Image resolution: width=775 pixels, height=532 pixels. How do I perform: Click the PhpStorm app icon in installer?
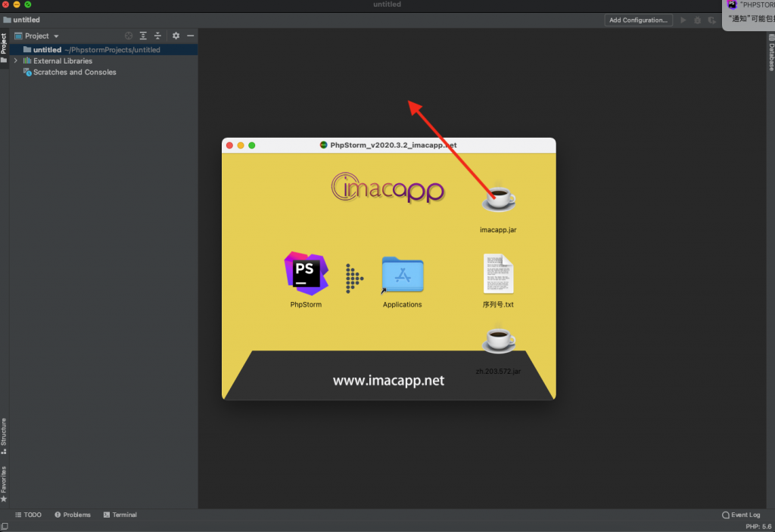[306, 273]
